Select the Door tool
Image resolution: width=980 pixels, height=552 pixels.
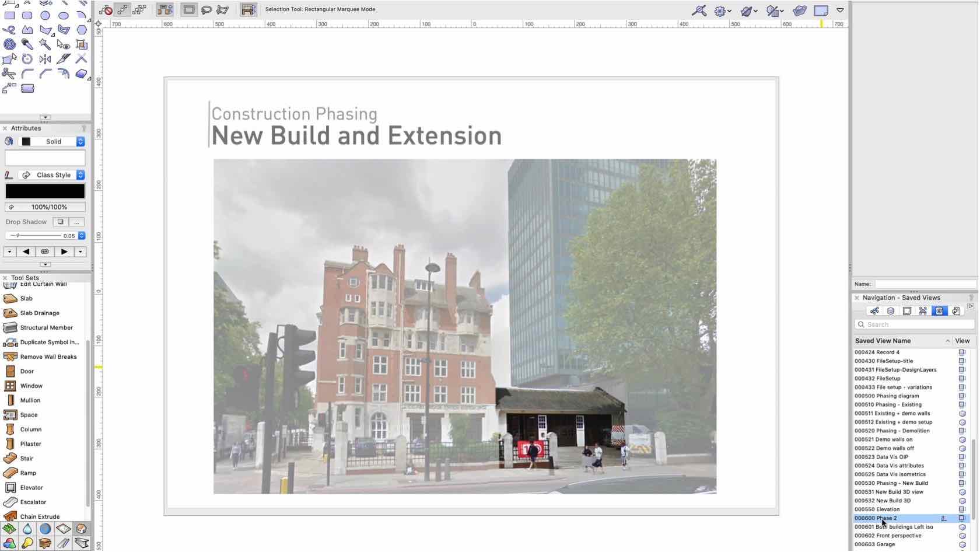click(26, 372)
